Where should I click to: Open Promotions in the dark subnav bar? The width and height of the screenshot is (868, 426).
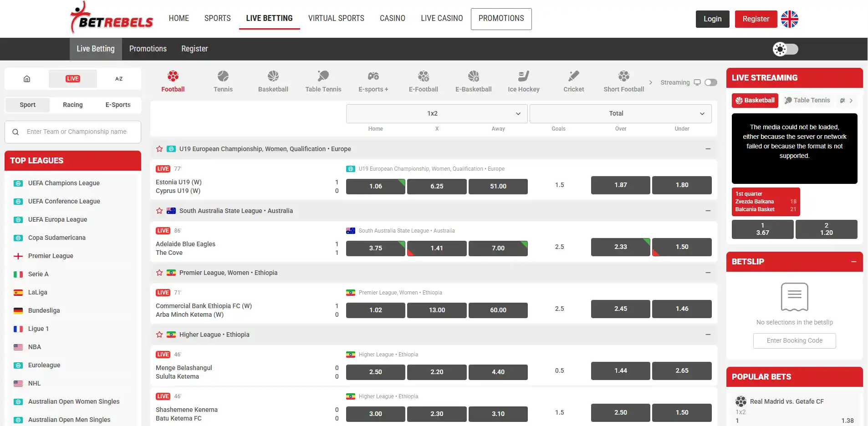148,49
